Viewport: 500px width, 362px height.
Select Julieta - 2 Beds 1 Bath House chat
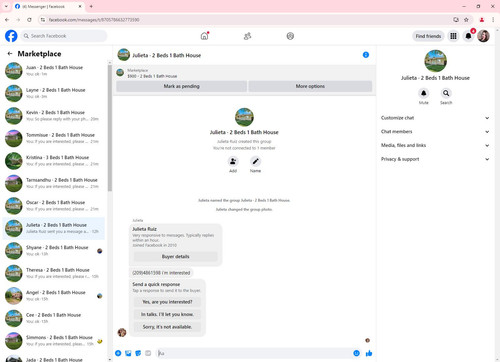point(54,228)
